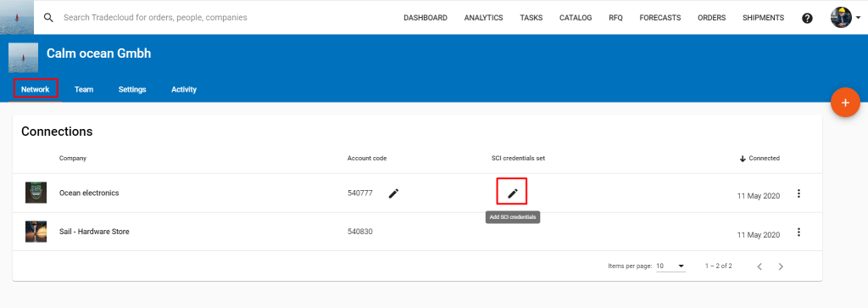Screen dimensions: 868x308
Task: Click connected date of Ocean electronics
Action: pyautogui.click(x=759, y=196)
